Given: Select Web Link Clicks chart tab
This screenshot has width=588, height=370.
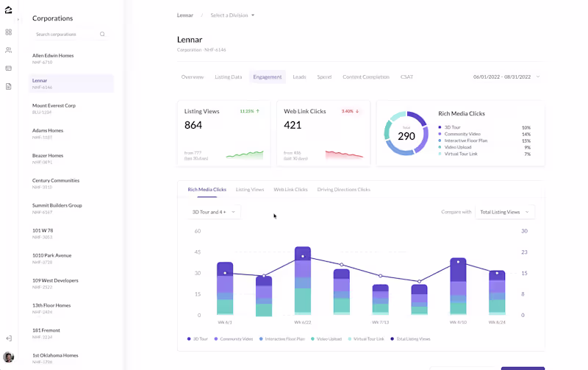Looking at the screenshot, I should pyautogui.click(x=290, y=190).
